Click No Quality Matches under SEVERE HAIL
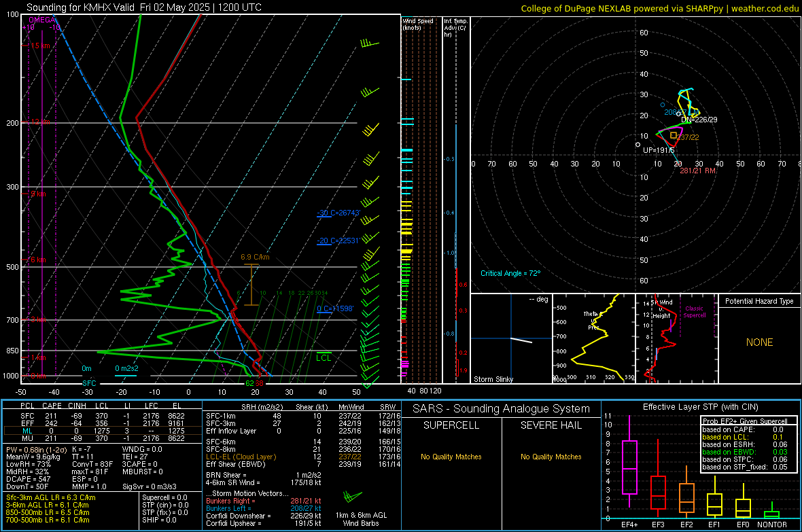Viewport: 802px width, 532px height. click(x=551, y=457)
